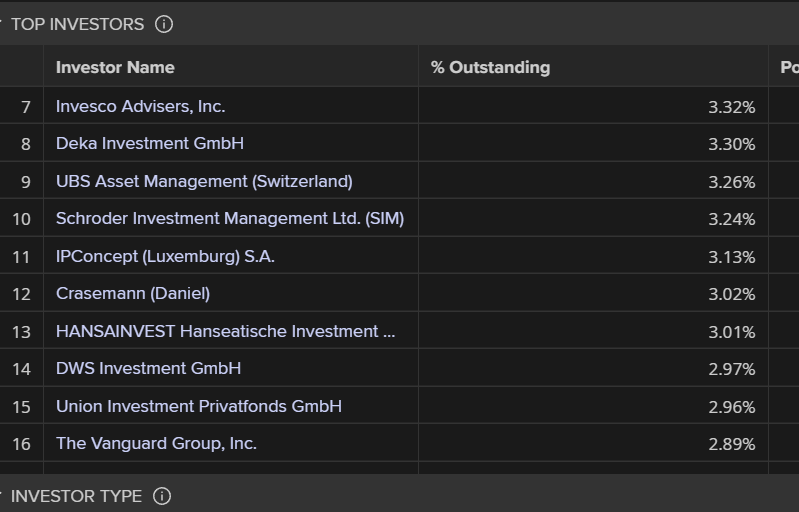799x512 pixels.
Task: Select rank number 10 cell
Action: (21, 218)
